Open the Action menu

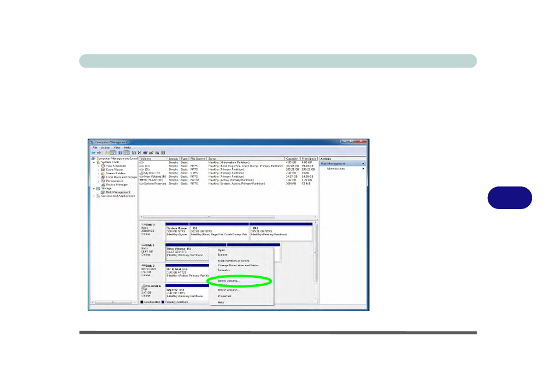click(105, 147)
